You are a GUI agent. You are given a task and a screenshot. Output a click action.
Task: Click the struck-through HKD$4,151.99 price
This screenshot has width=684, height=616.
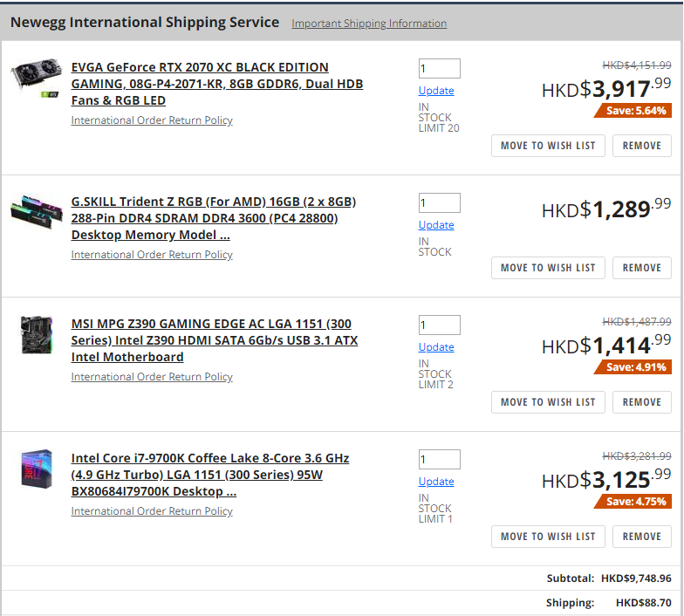637,65
